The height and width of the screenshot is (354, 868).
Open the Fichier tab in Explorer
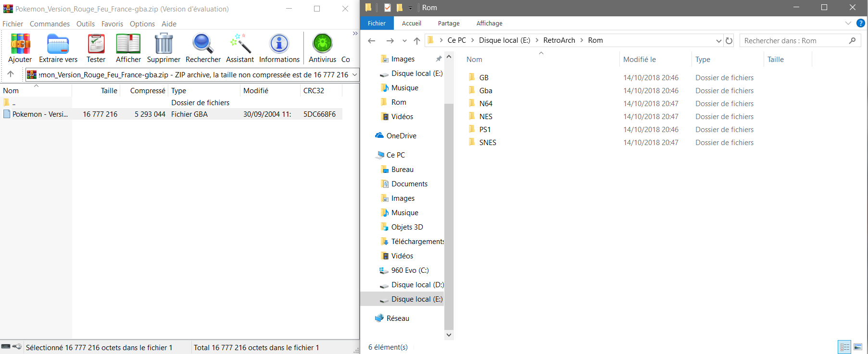tap(377, 23)
